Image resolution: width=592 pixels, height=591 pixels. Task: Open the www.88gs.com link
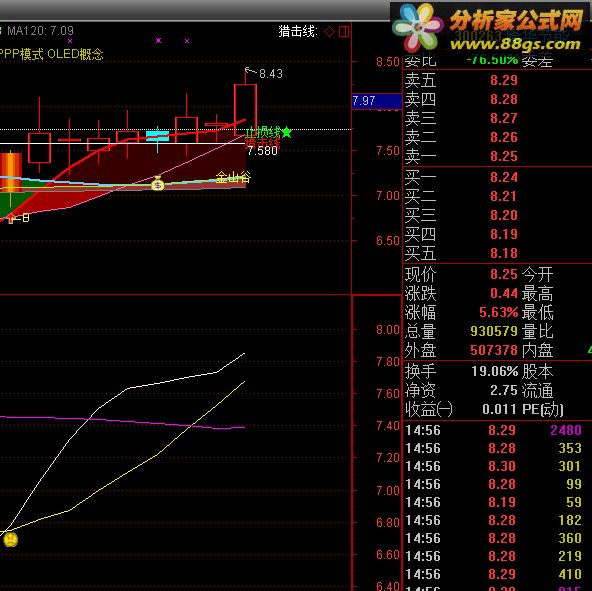[x=515, y=45]
